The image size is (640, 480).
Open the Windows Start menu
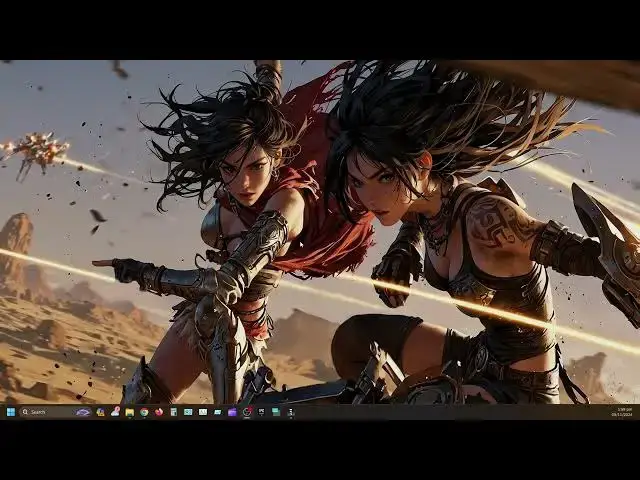11,412
